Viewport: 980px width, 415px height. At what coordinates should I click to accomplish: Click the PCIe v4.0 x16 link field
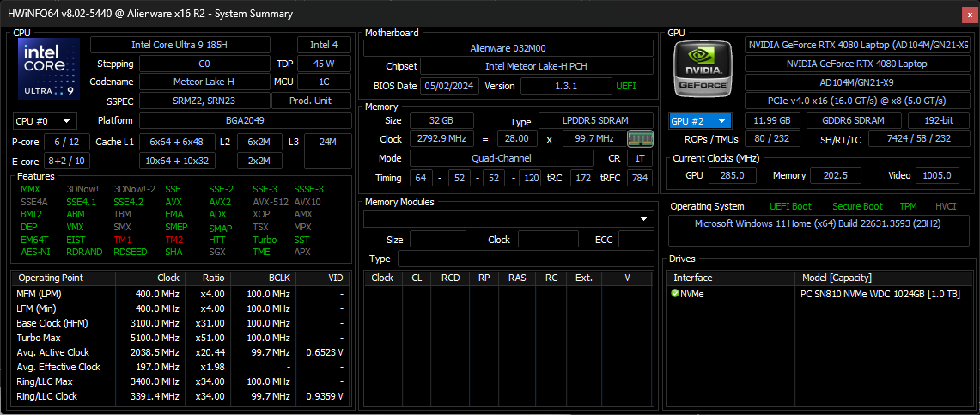tap(857, 101)
